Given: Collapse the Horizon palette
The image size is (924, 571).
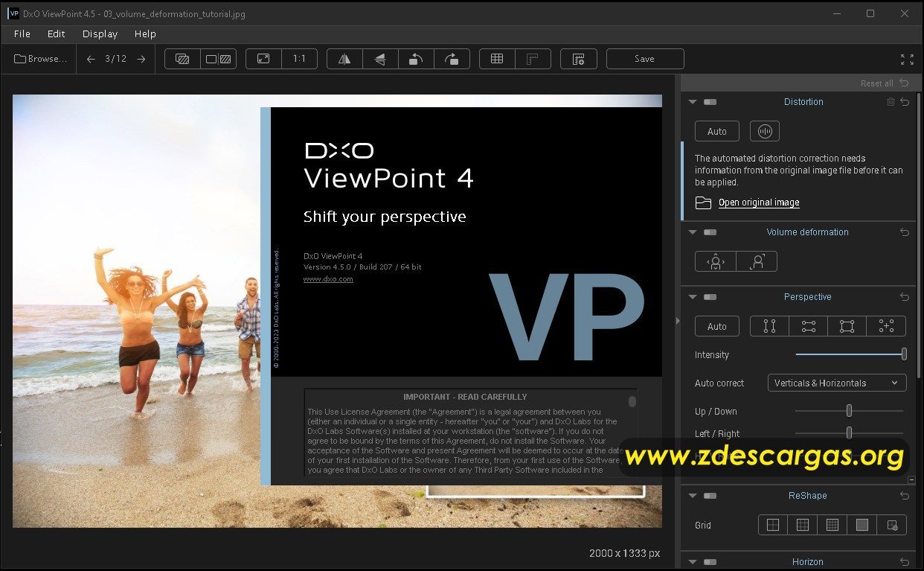Looking at the screenshot, I should pos(693,562).
